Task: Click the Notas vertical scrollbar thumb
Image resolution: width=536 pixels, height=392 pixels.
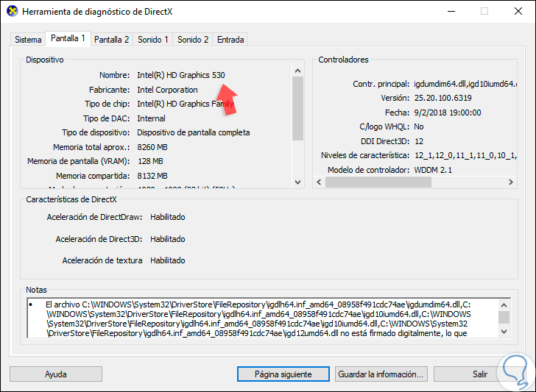Action: (504, 317)
